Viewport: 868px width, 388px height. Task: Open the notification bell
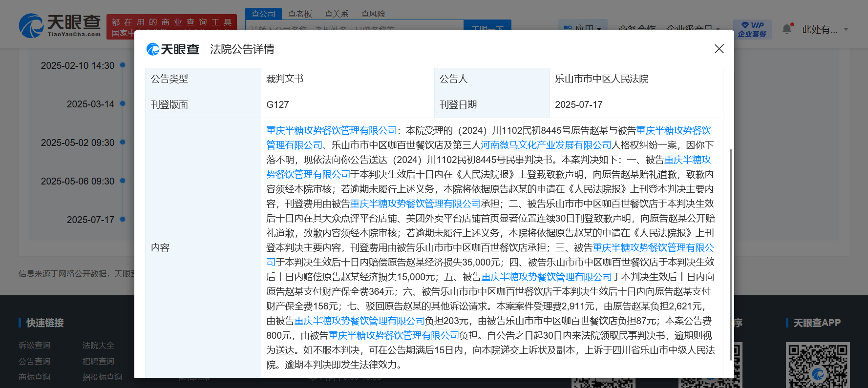787,29
